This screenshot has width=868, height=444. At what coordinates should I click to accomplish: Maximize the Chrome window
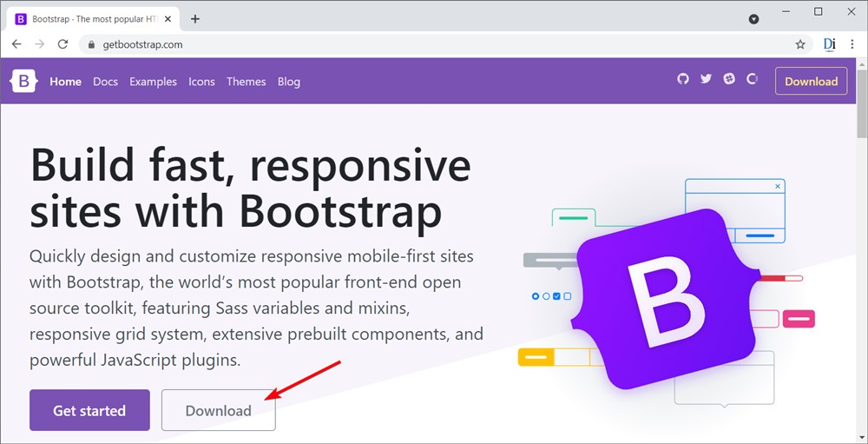pos(819,11)
